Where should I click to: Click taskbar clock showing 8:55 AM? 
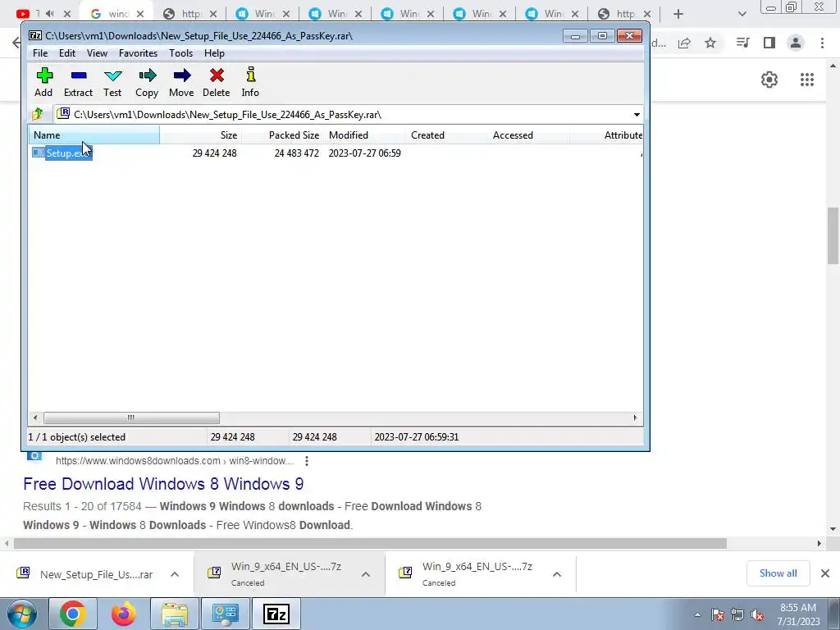click(x=798, y=614)
